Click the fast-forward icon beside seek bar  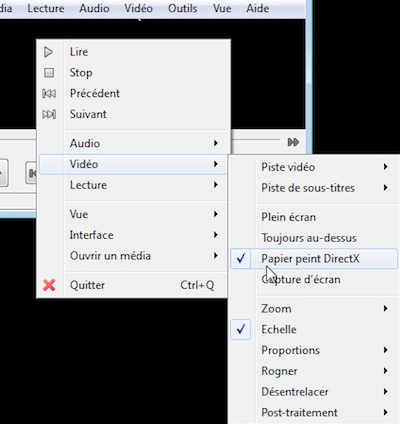point(293,142)
